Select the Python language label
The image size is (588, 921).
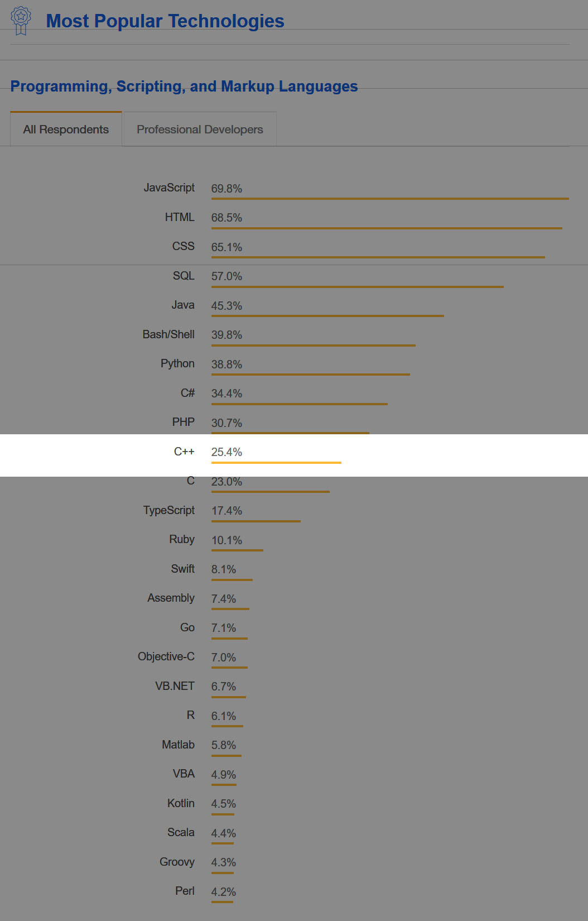point(177,364)
